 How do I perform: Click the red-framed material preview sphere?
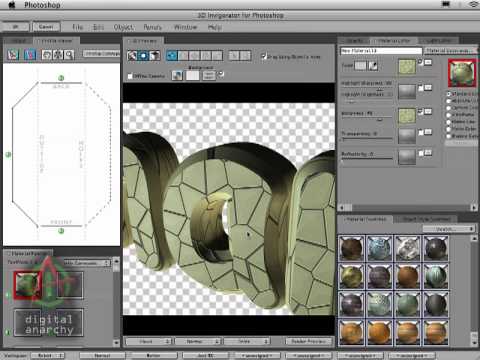[x=462, y=73]
